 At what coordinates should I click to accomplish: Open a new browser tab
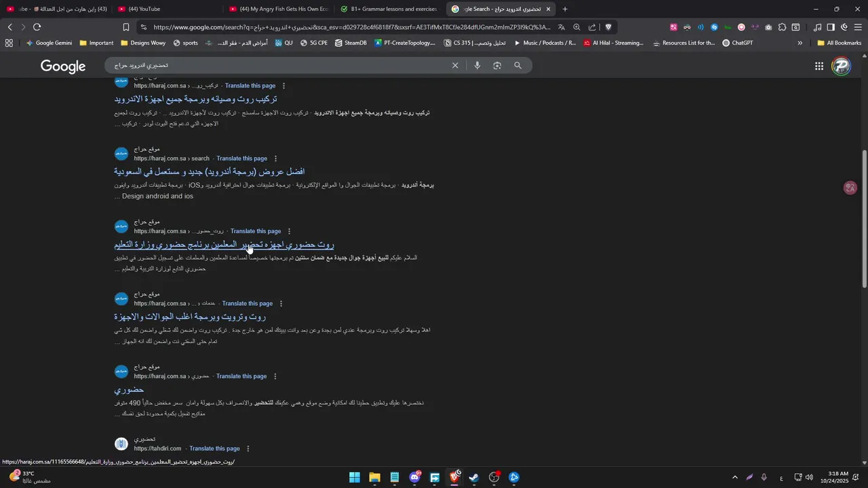(x=565, y=9)
